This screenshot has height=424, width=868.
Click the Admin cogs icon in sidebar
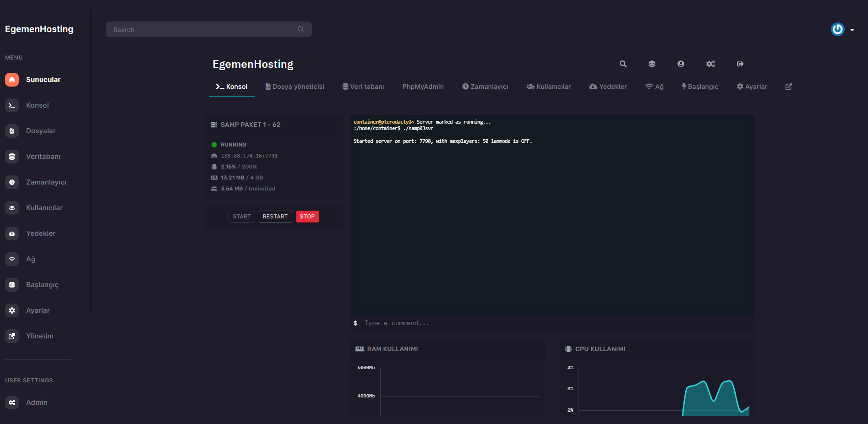coord(12,402)
